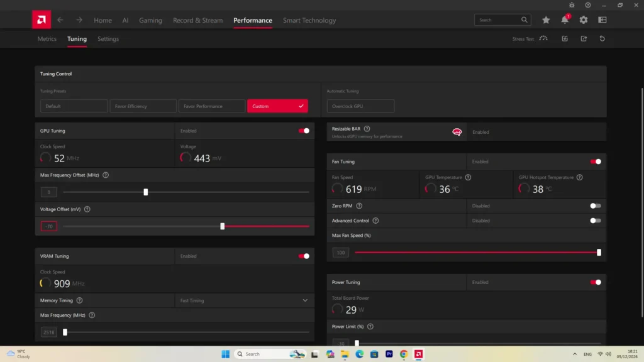Show VRAM Max Frequency help tooltip
The height and width of the screenshot is (362, 644).
(x=92, y=315)
